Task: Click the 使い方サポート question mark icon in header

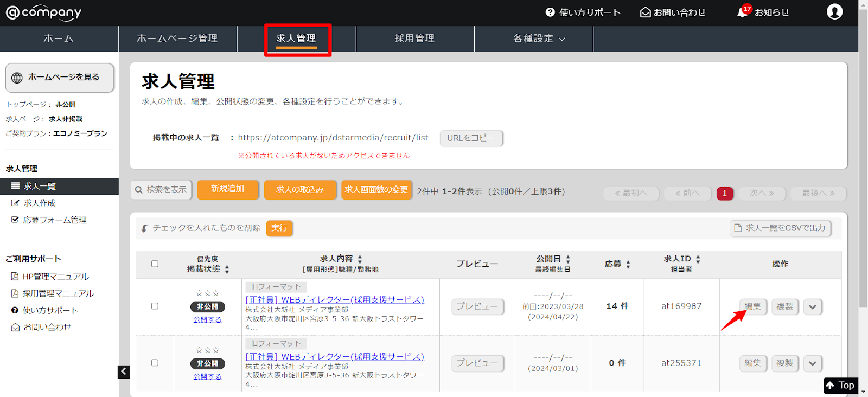Action: coord(550,12)
